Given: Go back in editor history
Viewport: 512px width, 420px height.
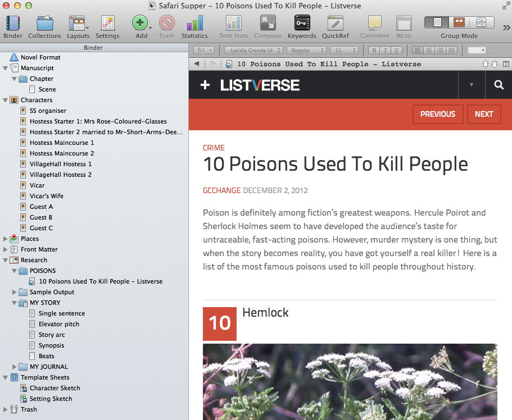Looking at the screenshot, I should pyautogui.click(x=197, y=64).
